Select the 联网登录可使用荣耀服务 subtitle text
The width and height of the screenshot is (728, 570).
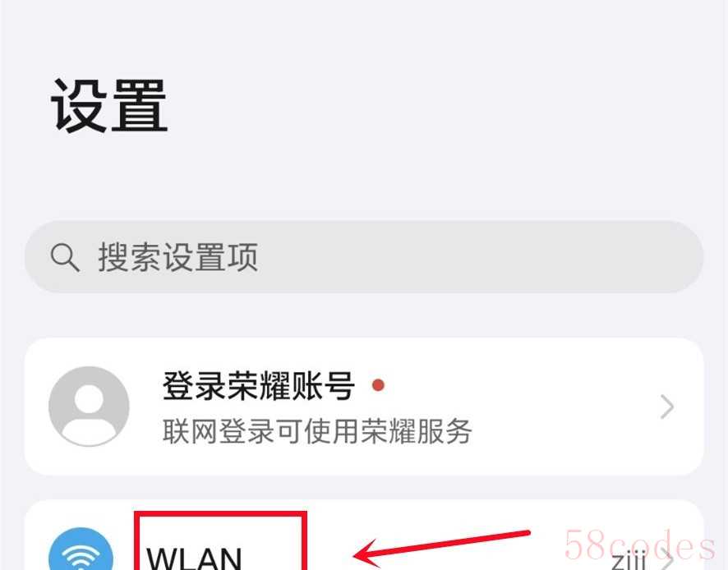317,430
